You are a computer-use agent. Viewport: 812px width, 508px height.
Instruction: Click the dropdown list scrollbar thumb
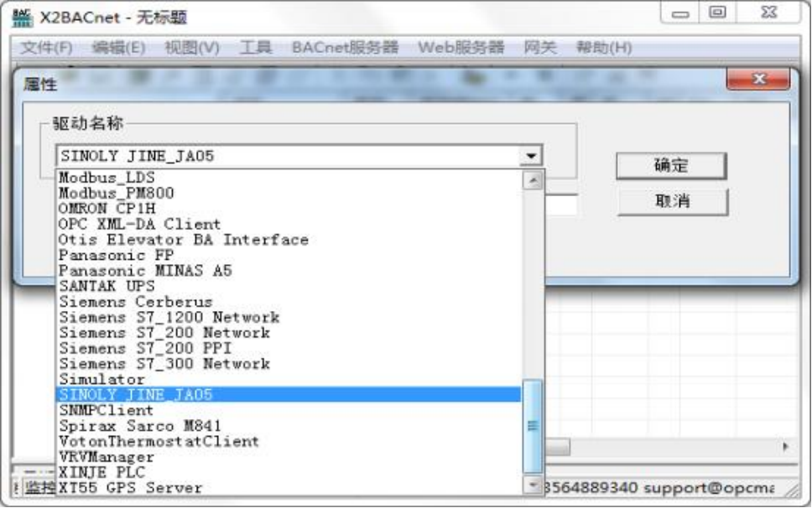pyautogui.click(x=533, y=426)
